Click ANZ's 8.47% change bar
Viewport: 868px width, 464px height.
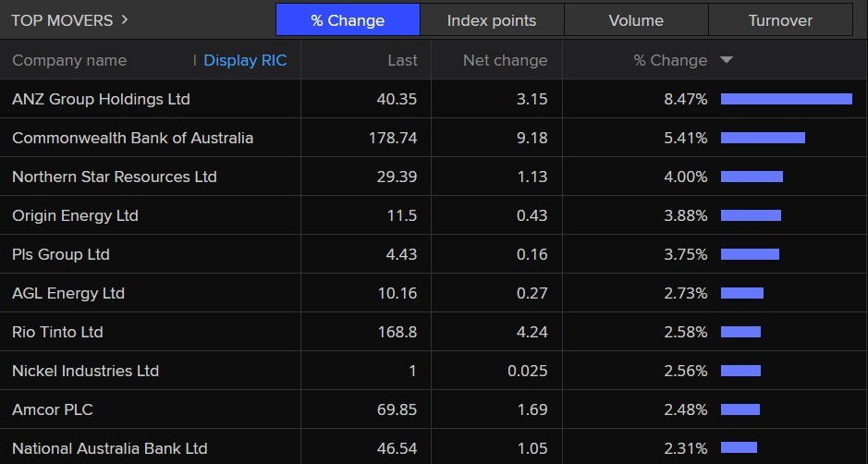tap(786, 99)
